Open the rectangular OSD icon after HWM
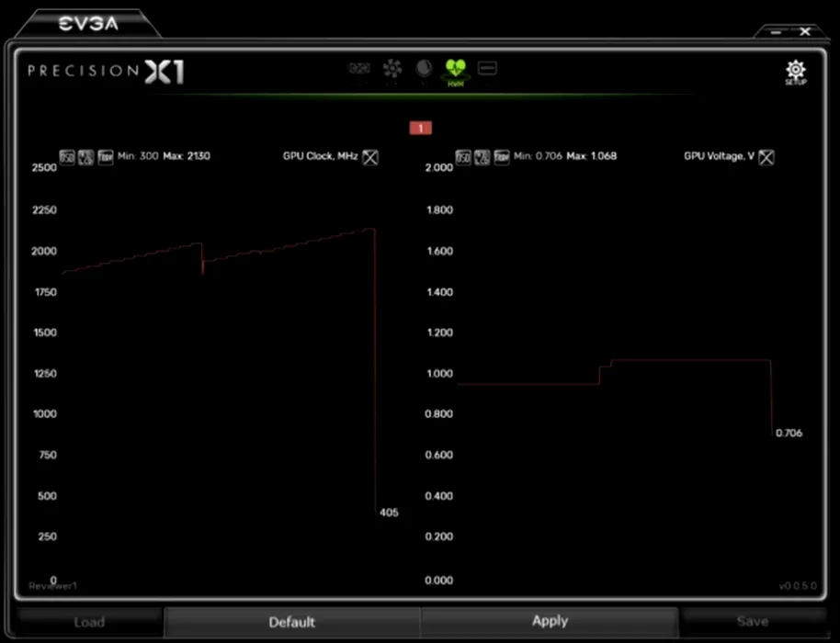840x643 pixels. 487,68
